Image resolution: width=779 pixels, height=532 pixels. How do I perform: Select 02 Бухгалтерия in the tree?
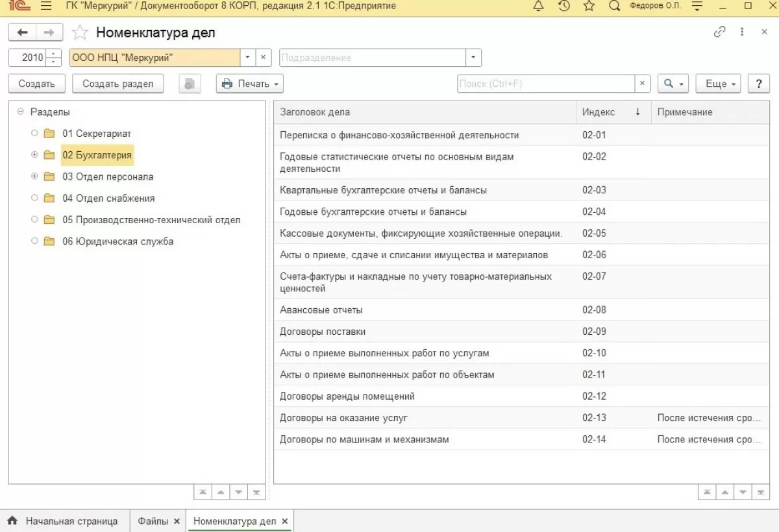[97, 155]
